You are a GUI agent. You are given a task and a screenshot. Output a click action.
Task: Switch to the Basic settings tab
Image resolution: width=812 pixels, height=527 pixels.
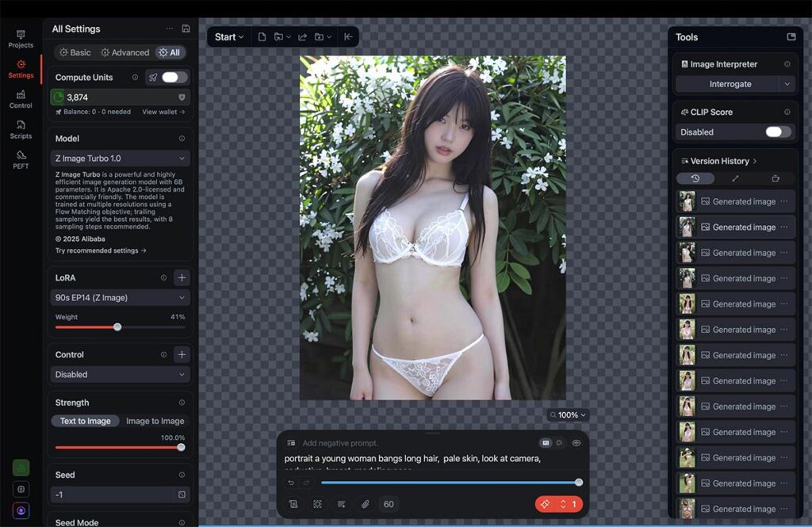pyautogui.click(x=75, y=52)
